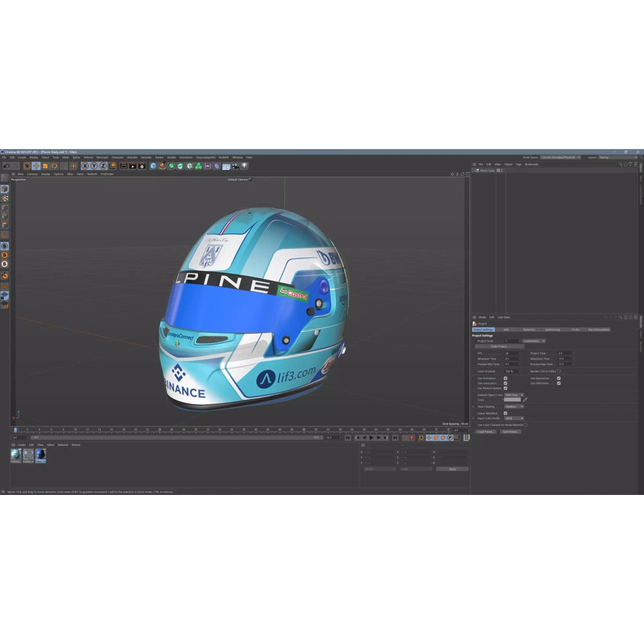
Task: Disable the Use Animation checkbox
Action: 505,378
